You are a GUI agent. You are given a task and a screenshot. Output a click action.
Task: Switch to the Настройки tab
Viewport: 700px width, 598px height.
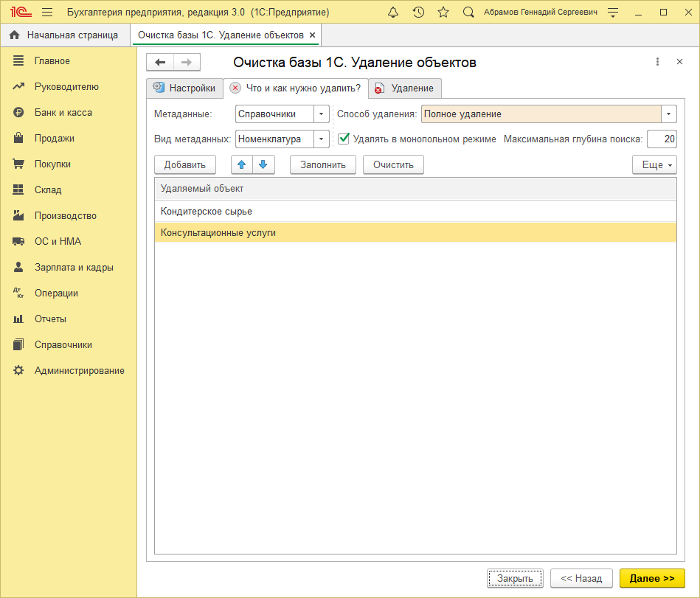tap(184, 88)
